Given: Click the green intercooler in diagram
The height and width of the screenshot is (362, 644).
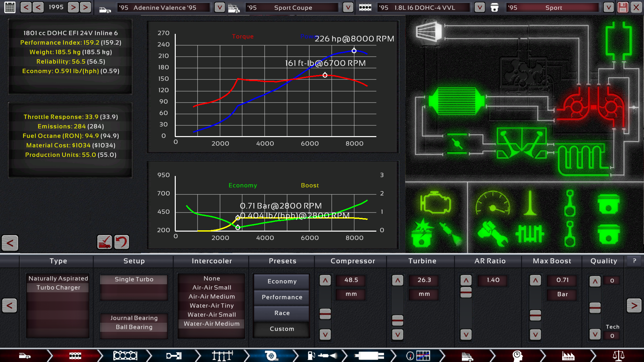Looking at the screenshot, I should click(457, 101).
